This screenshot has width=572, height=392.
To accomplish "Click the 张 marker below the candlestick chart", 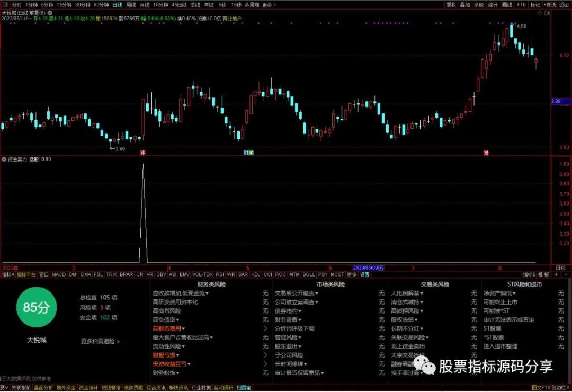I will 142,153.
